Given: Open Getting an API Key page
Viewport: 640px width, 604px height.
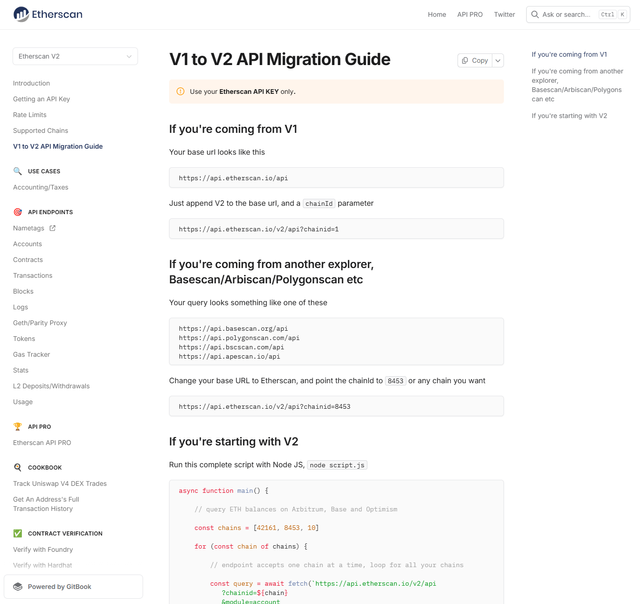Looking at the screenshot, I should click(x=41, y=99).
